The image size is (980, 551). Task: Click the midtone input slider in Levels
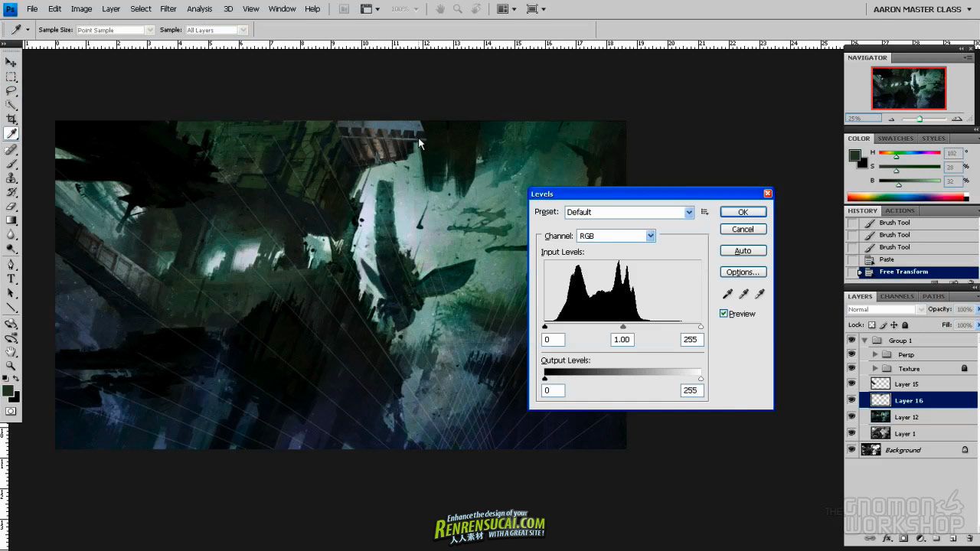coord(622,326)
